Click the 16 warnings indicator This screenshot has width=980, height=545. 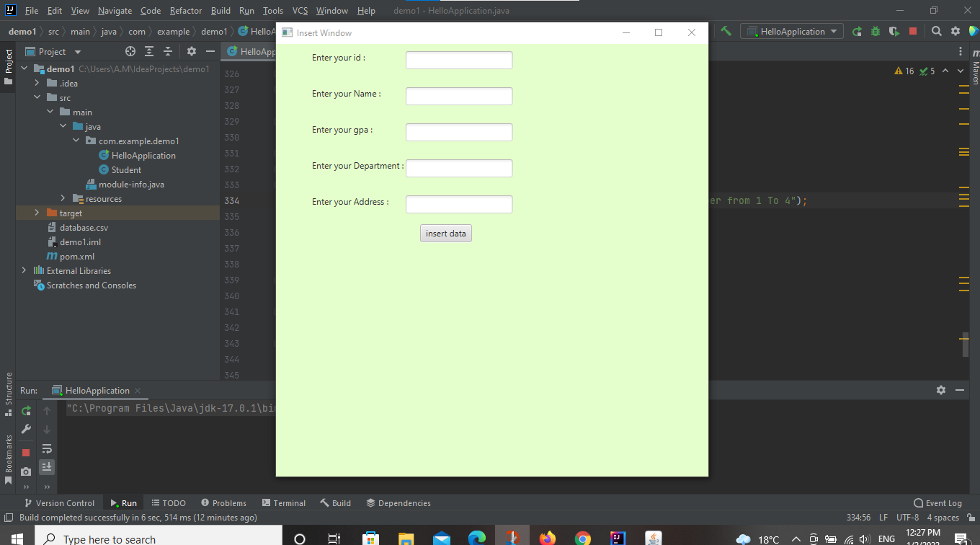click(x=904, y=71)
